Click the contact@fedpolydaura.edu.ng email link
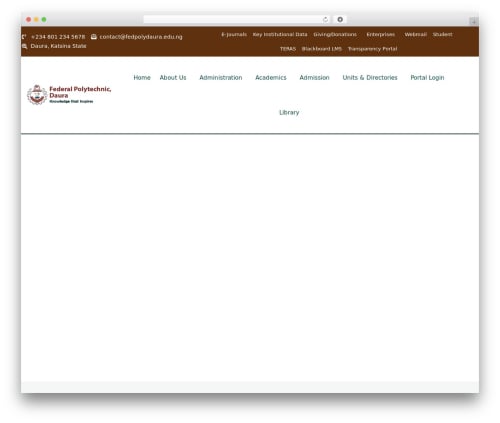 point(141,37)
